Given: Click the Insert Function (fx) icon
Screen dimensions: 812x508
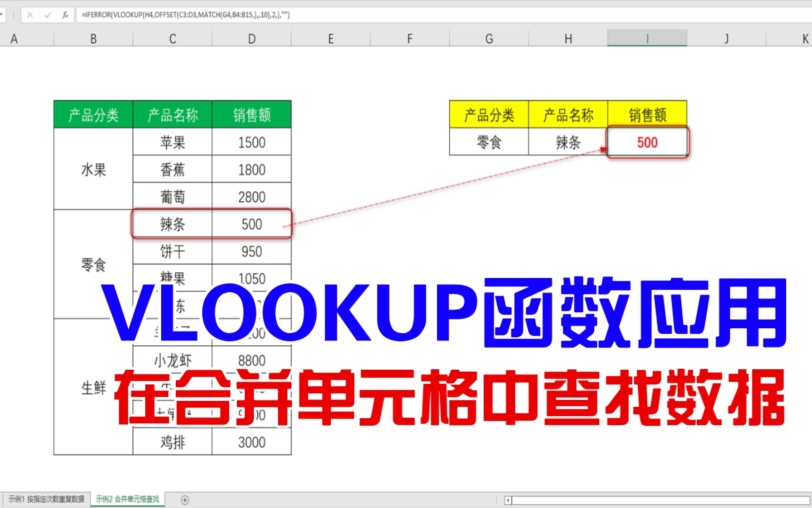Looking at the screenshot, I should click(x=64, y=15).
